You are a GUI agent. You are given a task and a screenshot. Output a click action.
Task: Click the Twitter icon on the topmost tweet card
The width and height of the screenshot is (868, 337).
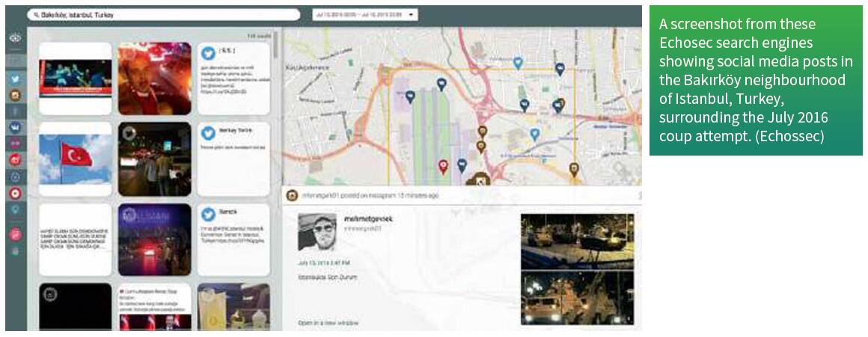(208, 53)
